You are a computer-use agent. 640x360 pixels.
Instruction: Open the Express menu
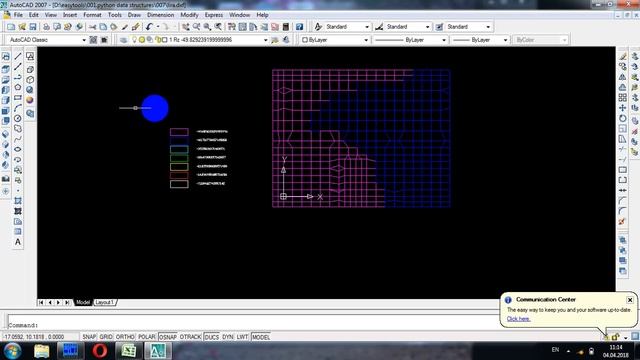213,15
